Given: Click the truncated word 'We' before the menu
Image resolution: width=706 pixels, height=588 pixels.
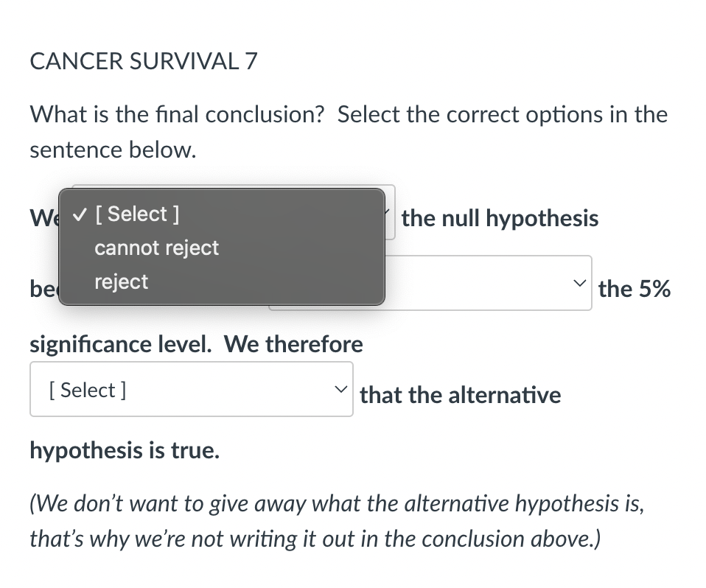Looking at the screenshot, I should click(x=42, y=217).
